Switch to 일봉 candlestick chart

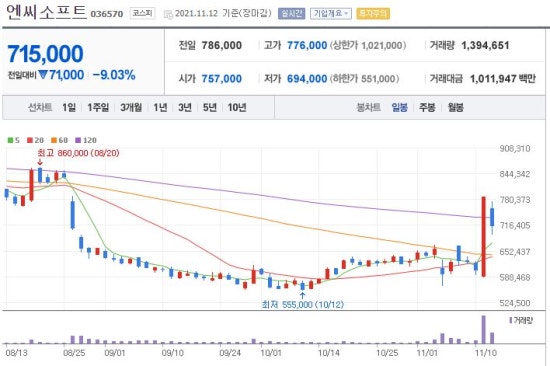[400, 107]
